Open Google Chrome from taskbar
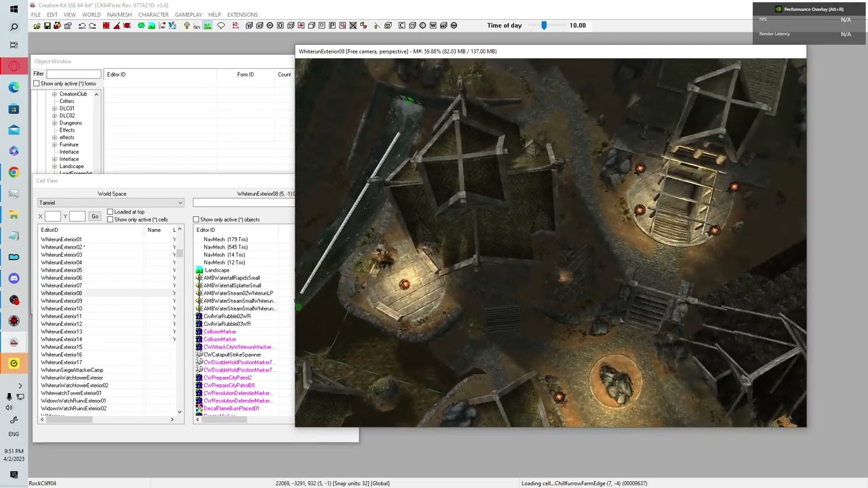 (x=14, y=172)
